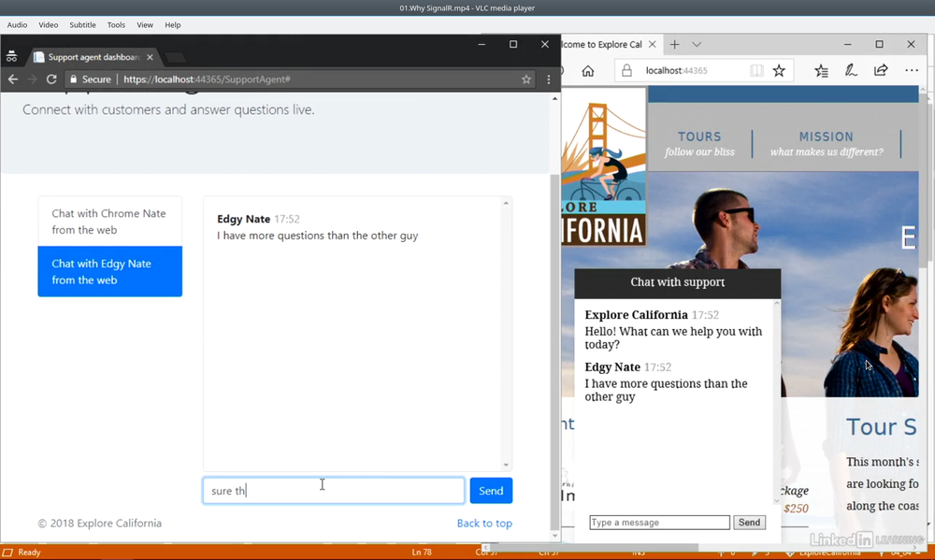Click Explore California greeting message
Screen dimensions: 935x560
point(673,338)
